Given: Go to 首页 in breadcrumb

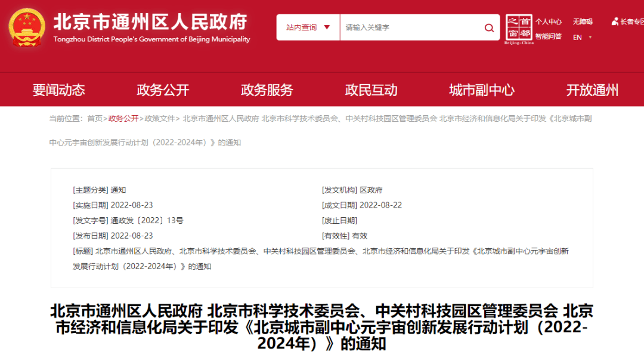Looking at the screenshot, I should 95,119.
